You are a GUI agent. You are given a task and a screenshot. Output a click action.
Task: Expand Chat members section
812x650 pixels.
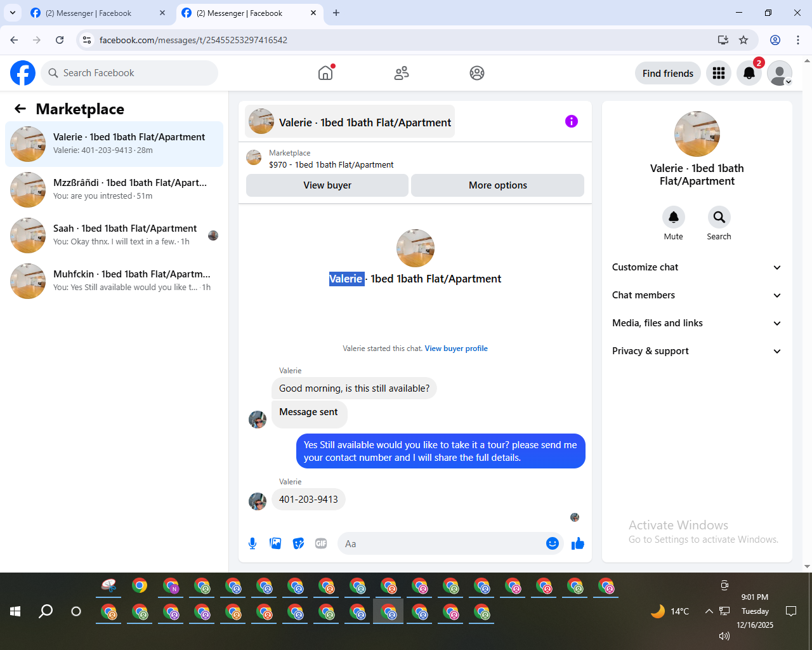(x=697, y=295)
